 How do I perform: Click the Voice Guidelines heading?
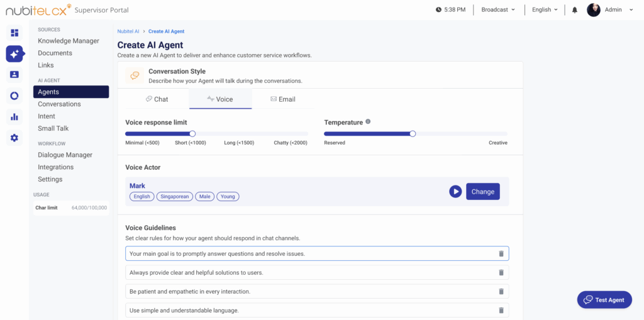click(x=150, y=228)
